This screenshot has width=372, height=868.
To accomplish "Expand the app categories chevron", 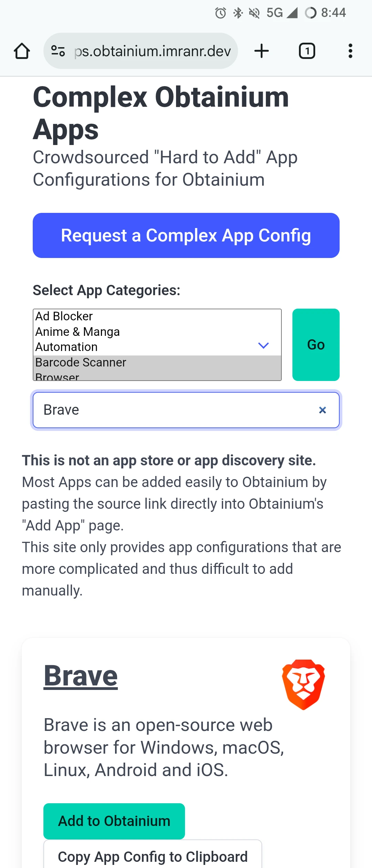I will tap(263, 345).
